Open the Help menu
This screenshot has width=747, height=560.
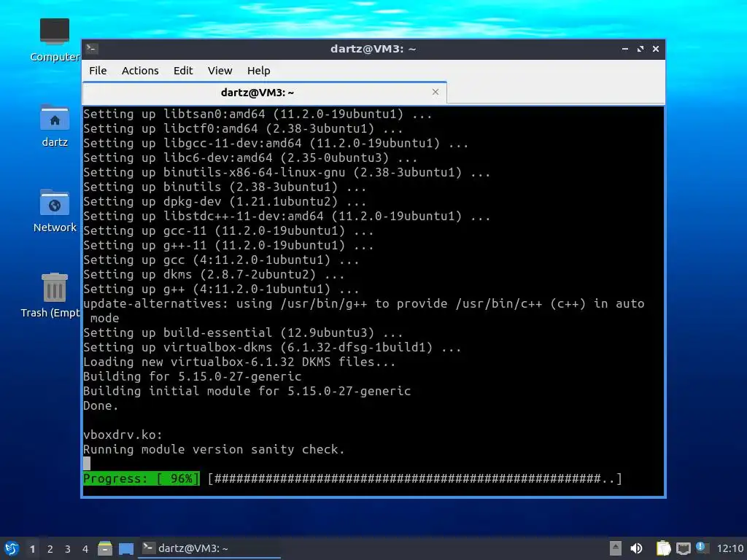click(x=259, y=71)
